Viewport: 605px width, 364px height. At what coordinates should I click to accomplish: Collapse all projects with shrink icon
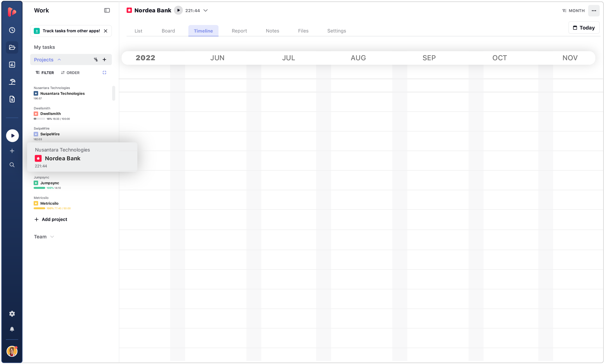104,73
